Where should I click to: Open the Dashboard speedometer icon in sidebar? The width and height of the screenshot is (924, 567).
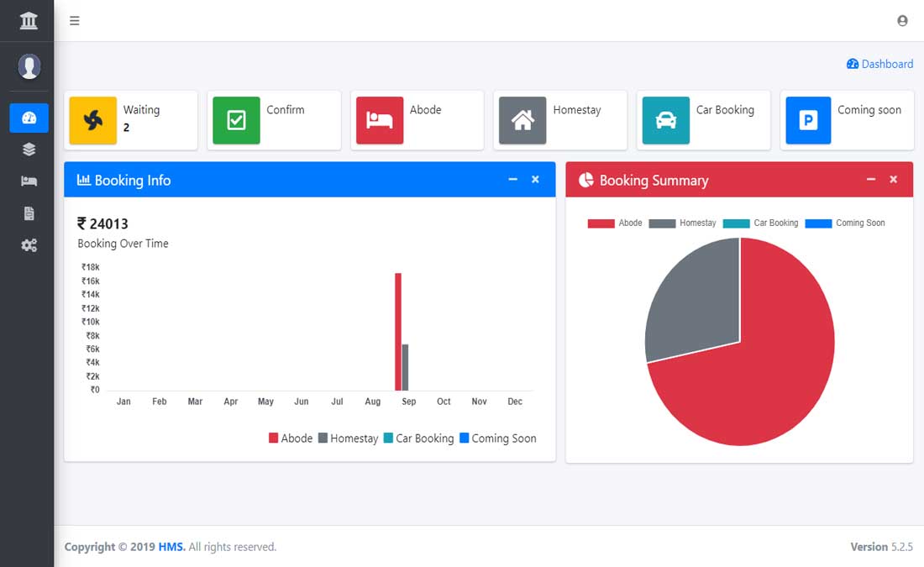pos(29,118)
